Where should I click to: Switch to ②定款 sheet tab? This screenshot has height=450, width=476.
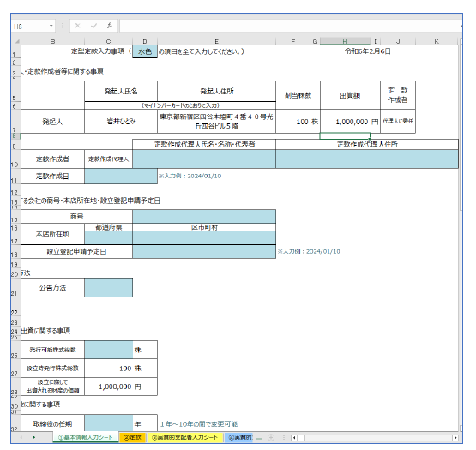tap(132, 437)
